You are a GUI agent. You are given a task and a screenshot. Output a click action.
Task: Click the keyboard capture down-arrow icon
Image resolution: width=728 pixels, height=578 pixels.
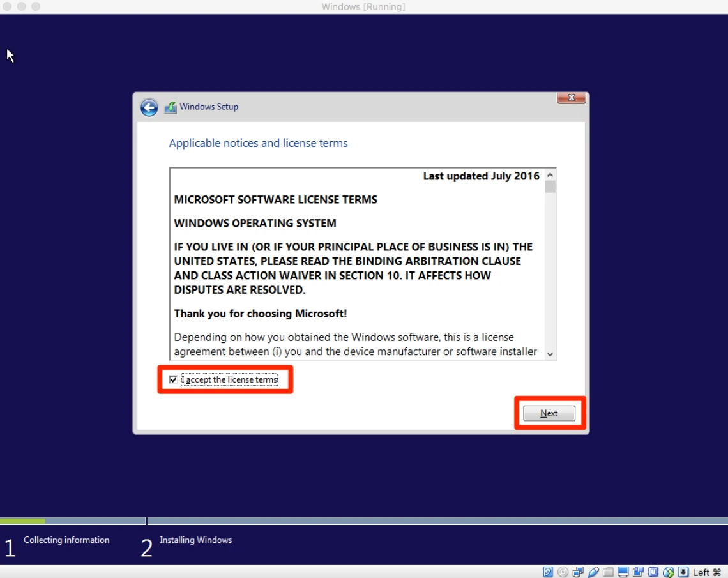pos(683,572)
